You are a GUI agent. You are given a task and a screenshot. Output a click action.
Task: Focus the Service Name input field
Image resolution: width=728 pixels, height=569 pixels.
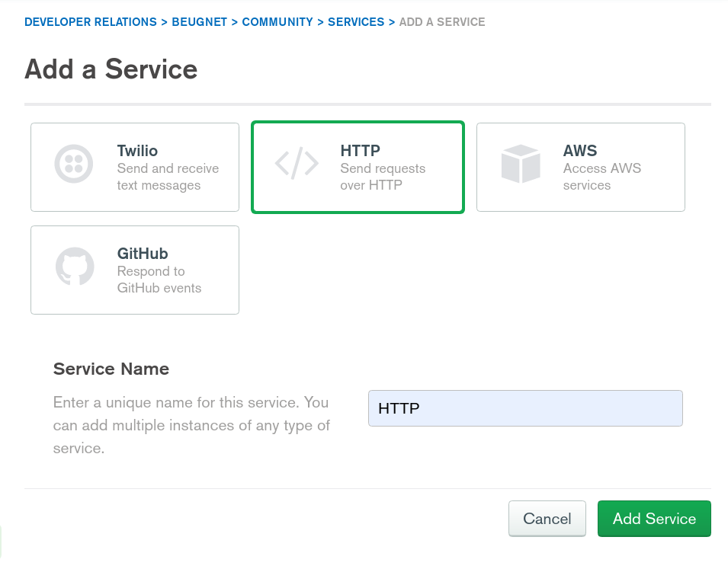(525, 408)
